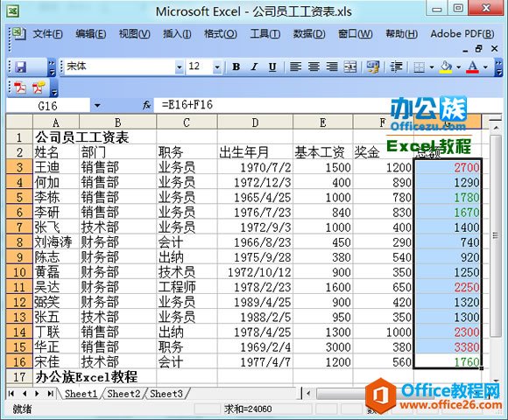Image resolution: width=508 pixels, height=420 pixels.
Task: Click the Excel icon in title bar
Action: click(x=13, y=11)
